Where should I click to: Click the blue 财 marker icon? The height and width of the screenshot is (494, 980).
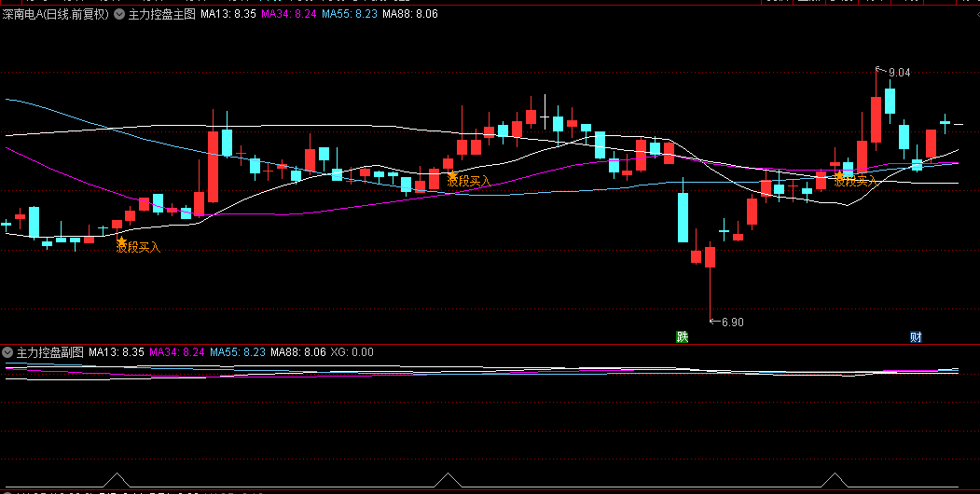tap(916, 337)
